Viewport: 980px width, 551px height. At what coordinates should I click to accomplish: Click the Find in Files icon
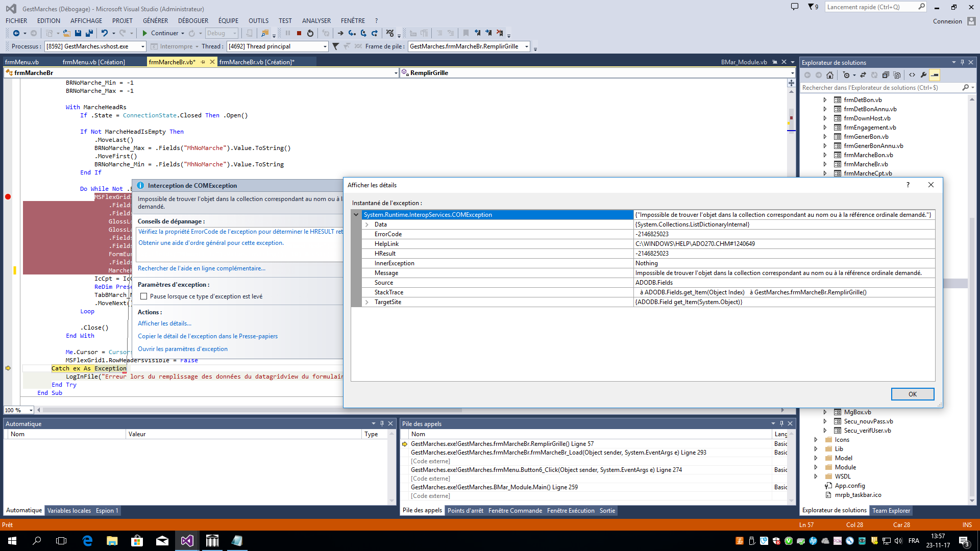tap(264, 33)
